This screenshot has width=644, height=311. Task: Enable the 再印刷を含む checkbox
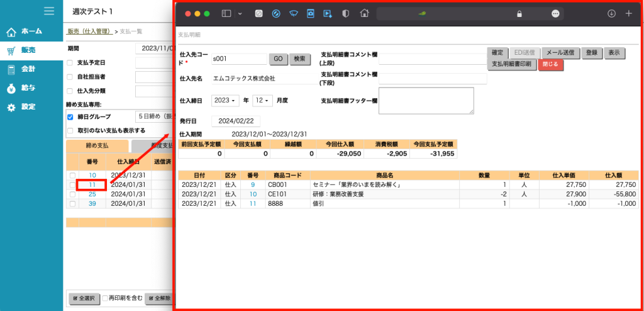pyautogui.click(x=106, y=298)
